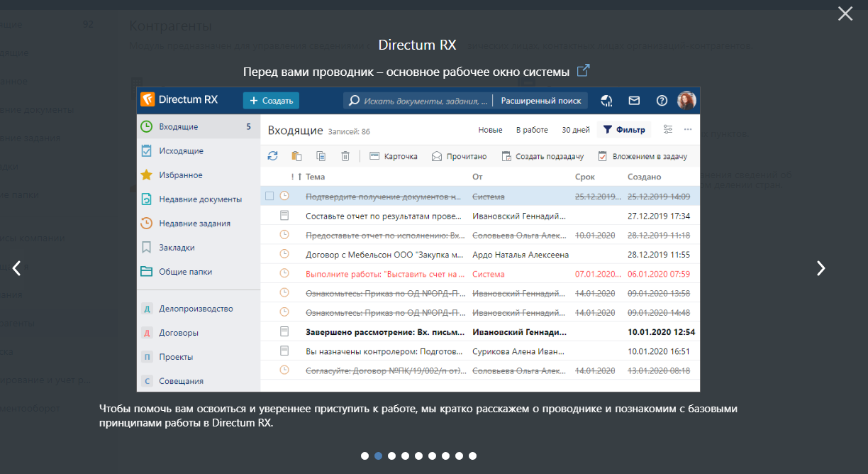Select Исходящие in the sidebar
Screen dimensions: 868x474
[x=181, y=151]
